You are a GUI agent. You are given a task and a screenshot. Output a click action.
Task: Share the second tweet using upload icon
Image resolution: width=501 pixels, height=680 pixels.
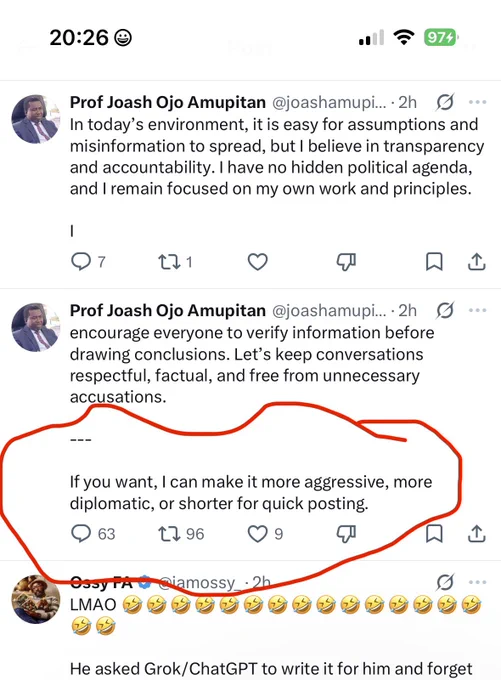[476, 533]
